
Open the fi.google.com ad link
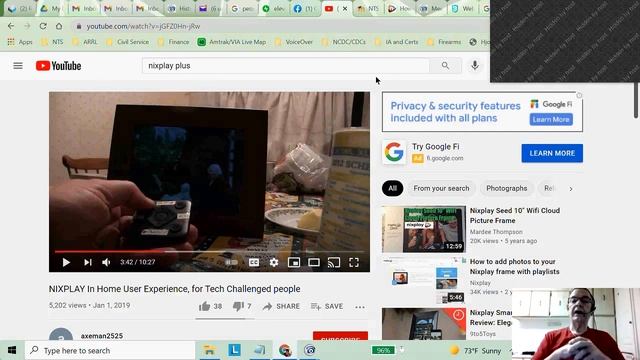(445, 158)
